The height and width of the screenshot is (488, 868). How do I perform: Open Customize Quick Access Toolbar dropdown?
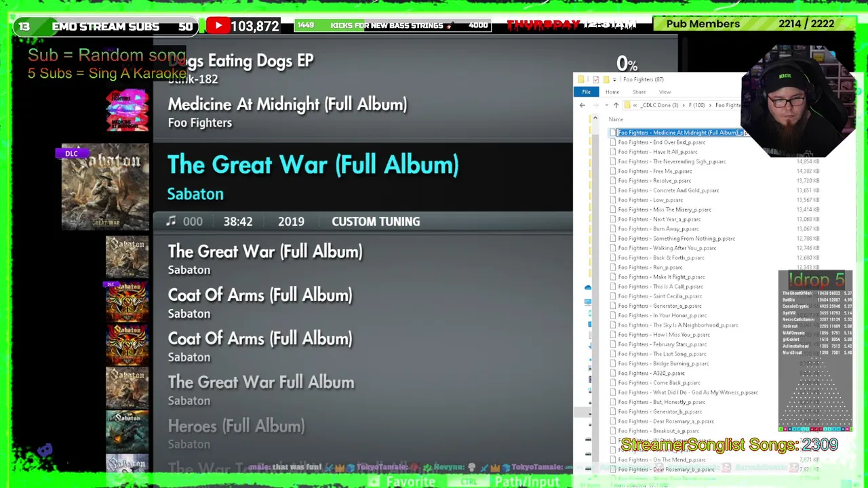(614, 79)
